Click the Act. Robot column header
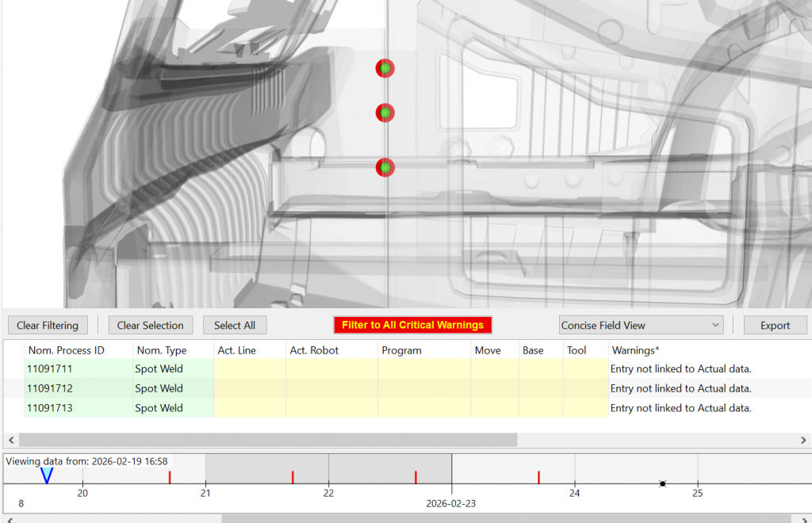812x523 pixels. click(314, 350)
